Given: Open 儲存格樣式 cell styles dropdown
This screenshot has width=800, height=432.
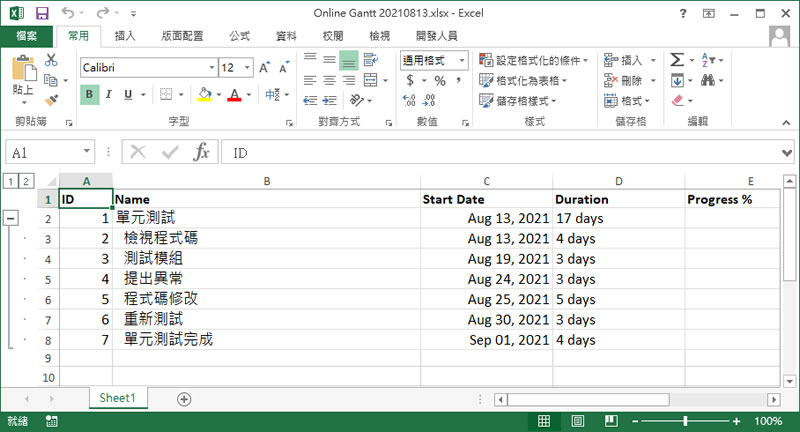Looking at the screenshot, I should [518, 100].
